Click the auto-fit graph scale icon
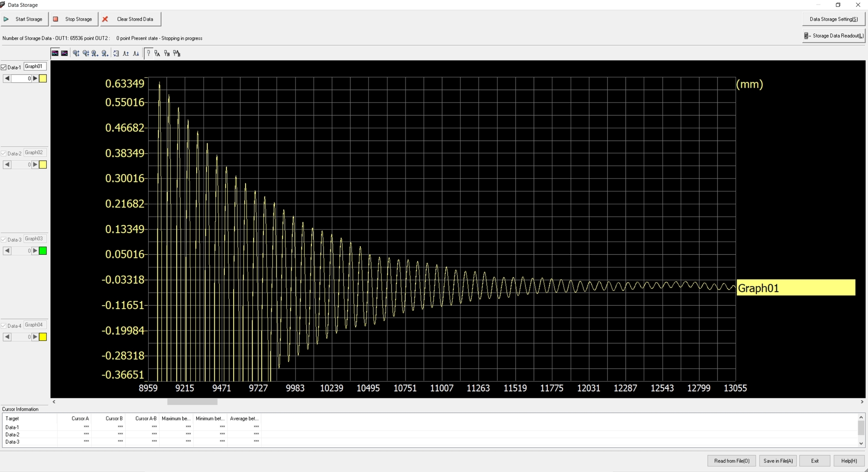Screen dimensions: 868x472 [116, 53]
